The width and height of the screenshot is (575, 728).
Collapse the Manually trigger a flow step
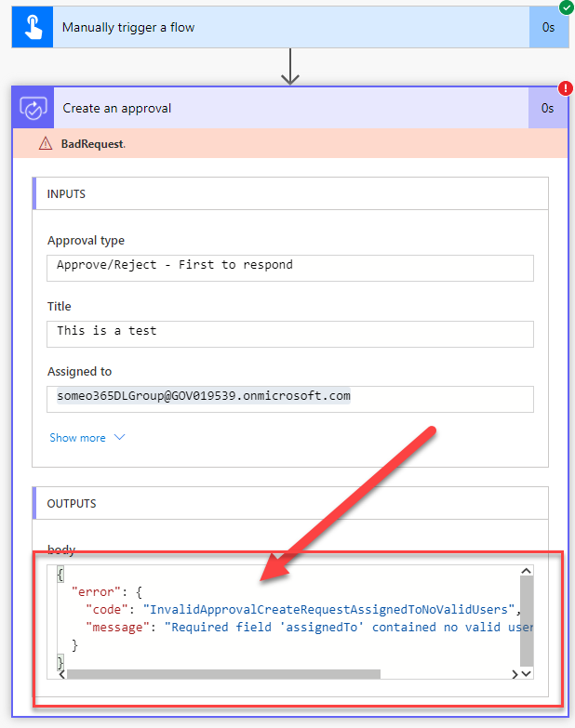[279, 27]
